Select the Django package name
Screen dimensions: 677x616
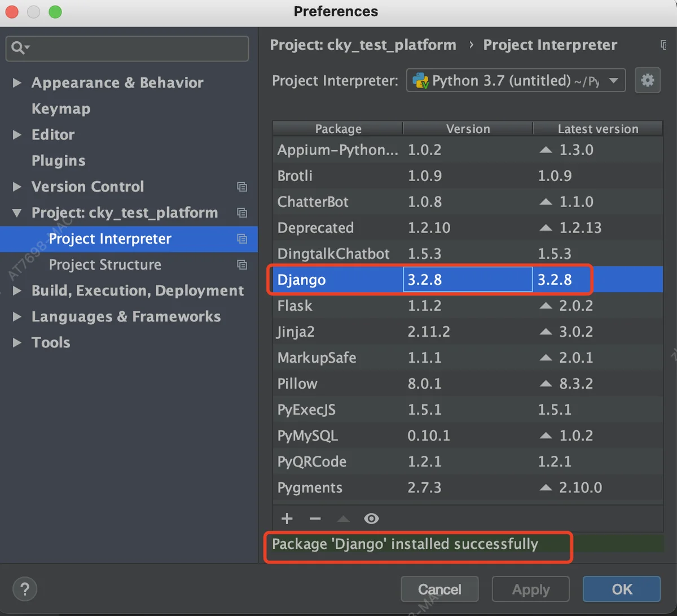tap(302, 280)
